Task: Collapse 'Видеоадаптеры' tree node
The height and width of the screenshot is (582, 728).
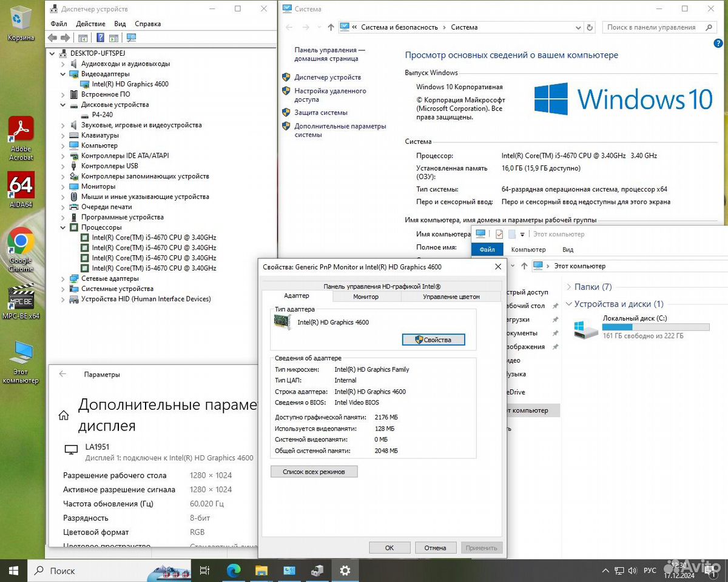Action: tap(63, 74)
